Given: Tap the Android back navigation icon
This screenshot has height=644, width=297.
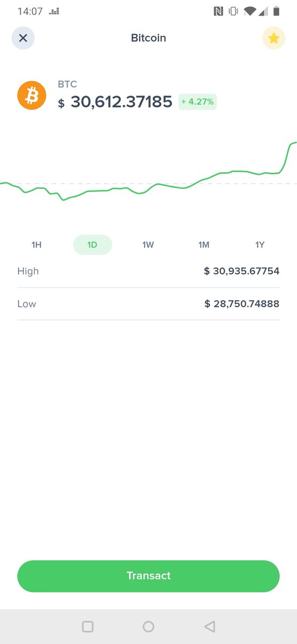Looking at the screenshot, I should coord(210,626).
